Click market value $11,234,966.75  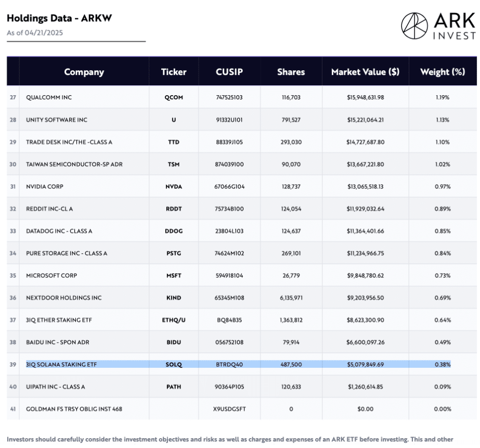pyautogui.click(x=365, y=253)
